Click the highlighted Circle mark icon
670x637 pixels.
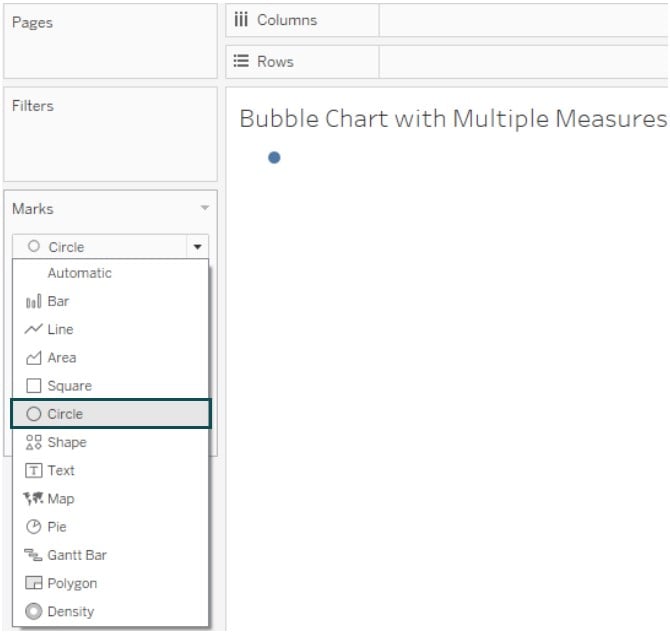33,414
